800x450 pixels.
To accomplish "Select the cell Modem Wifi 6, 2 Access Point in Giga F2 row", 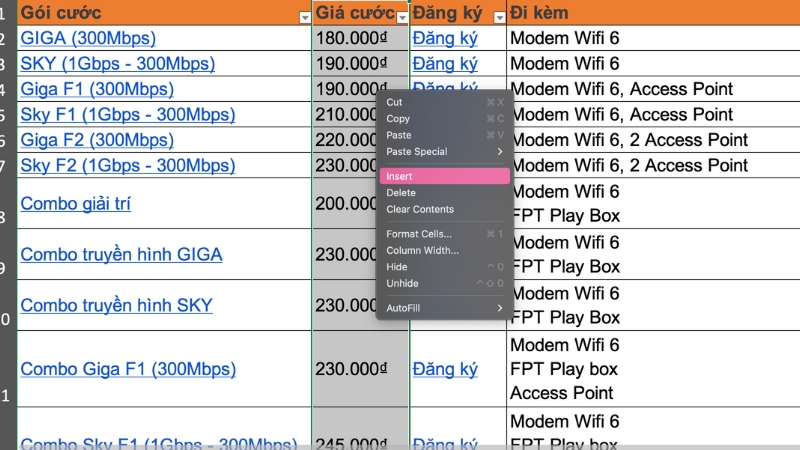I will (629, 140).
